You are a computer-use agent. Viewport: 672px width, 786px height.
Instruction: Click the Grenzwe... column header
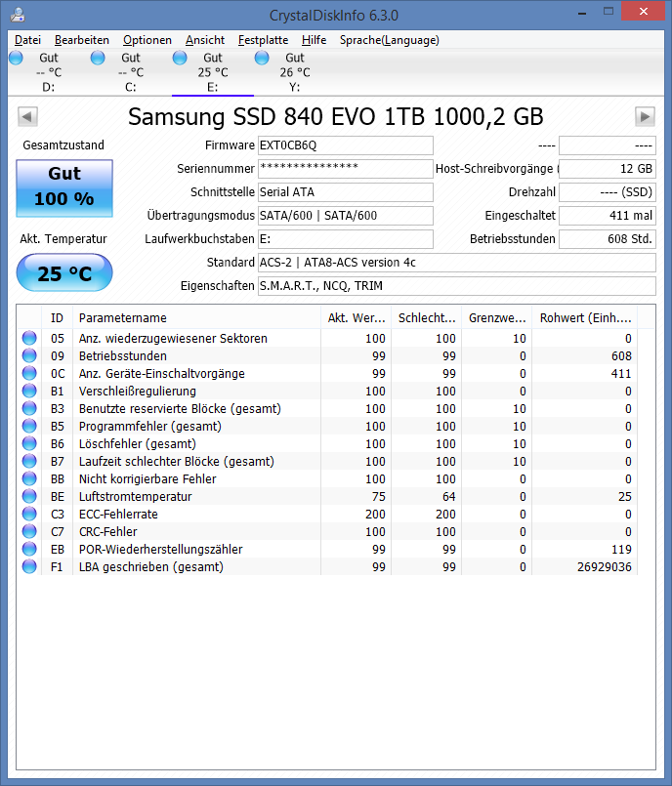pyautogui.click(x=497, y=317)
